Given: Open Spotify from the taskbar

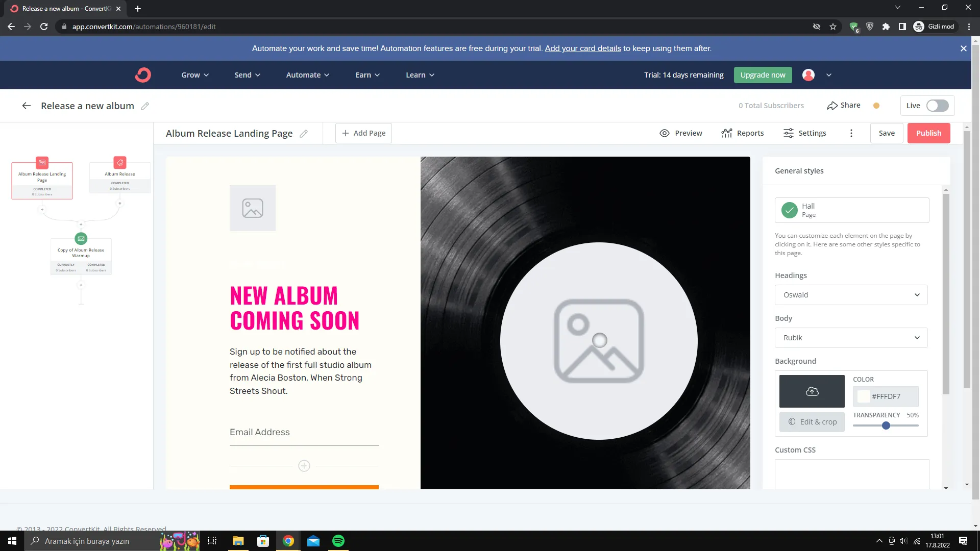Looking at the screenshot, I should 338,541.
